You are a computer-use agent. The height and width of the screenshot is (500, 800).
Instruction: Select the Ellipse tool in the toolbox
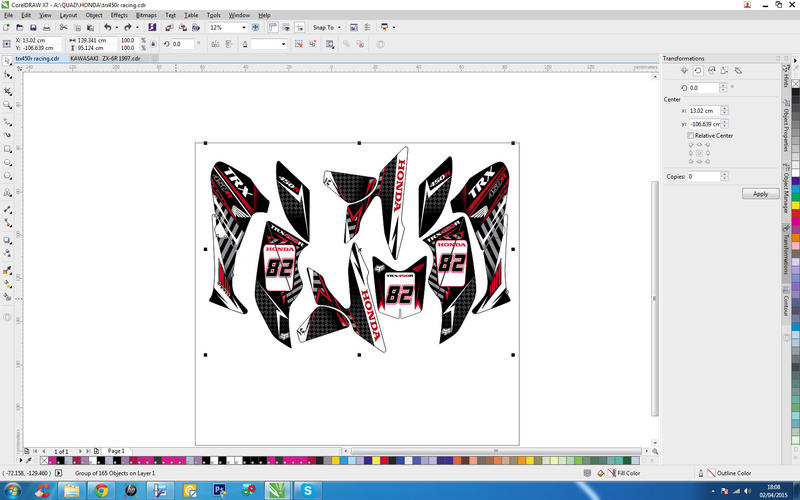7,163
